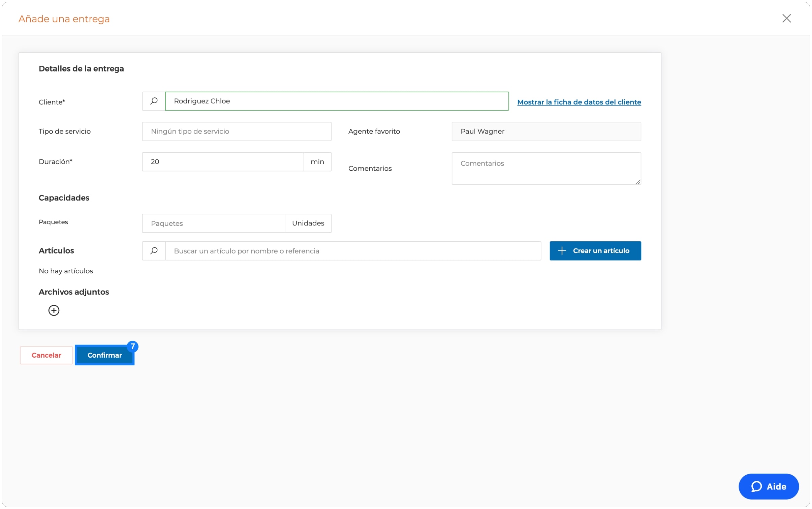Open the Agente favorito selector
The height and width of the screenshot is (509, 812).
(546, 131)
